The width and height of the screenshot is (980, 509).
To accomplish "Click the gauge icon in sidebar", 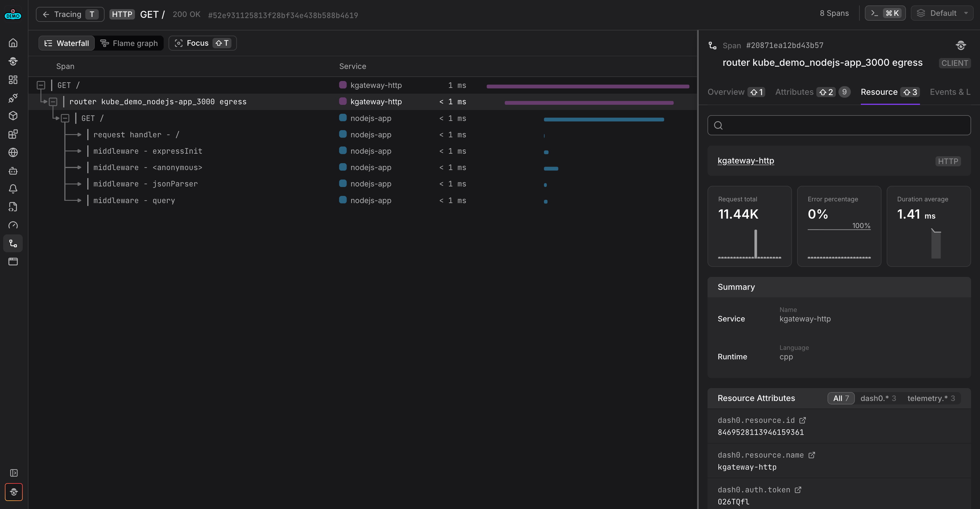I will pyautogui.click(x=13, y=225).
